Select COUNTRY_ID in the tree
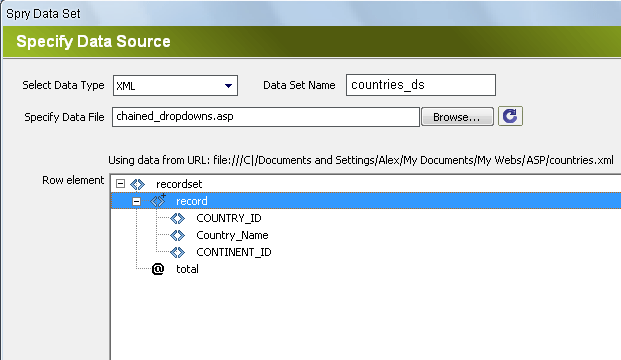Viewport: 621px width, 360px height. click(x=229, y=218)
